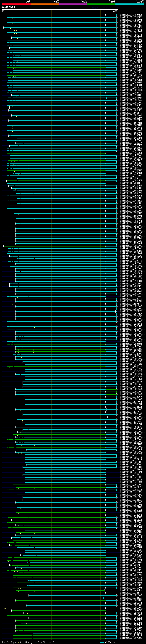The image size is (146, 644).
Task: Select hit label UniRef100_B8C8V8
Action: coord(131,512)
